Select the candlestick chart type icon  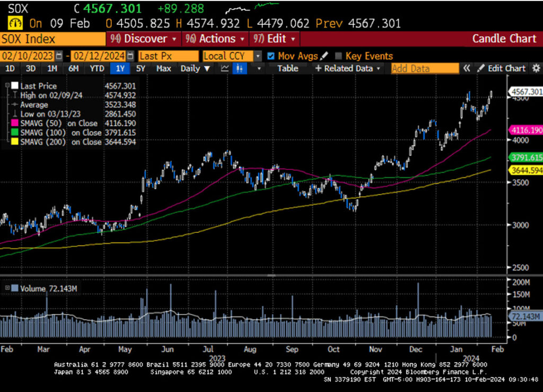point(240,68)
